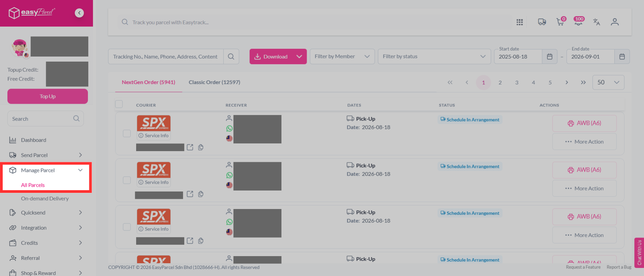Click the Easytrack parcel search field
Image resolution: width=644 pixels, height=276 pixels.
pyautogui.click(x=314, y=22)
